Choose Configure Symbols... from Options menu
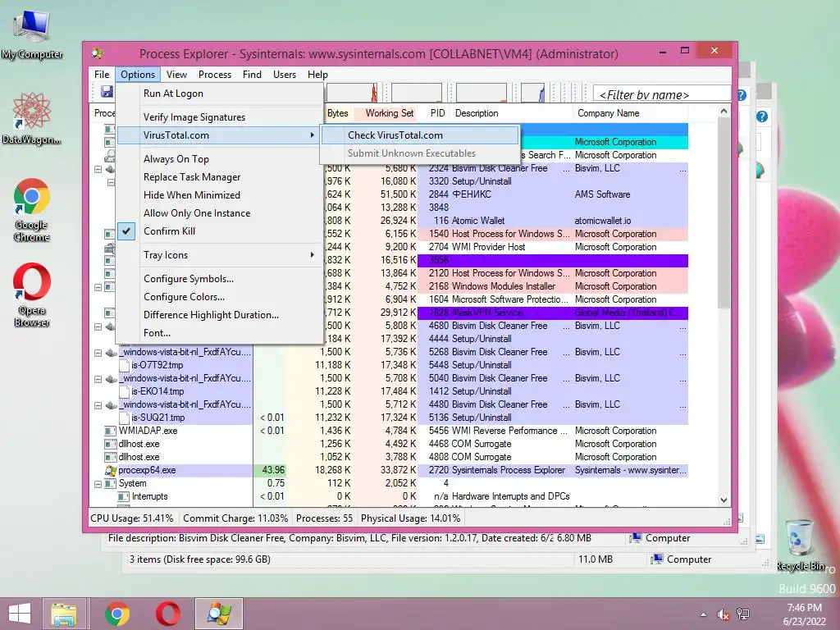Image resolution: width=840 pixels, height=630 pixels. 219,279
